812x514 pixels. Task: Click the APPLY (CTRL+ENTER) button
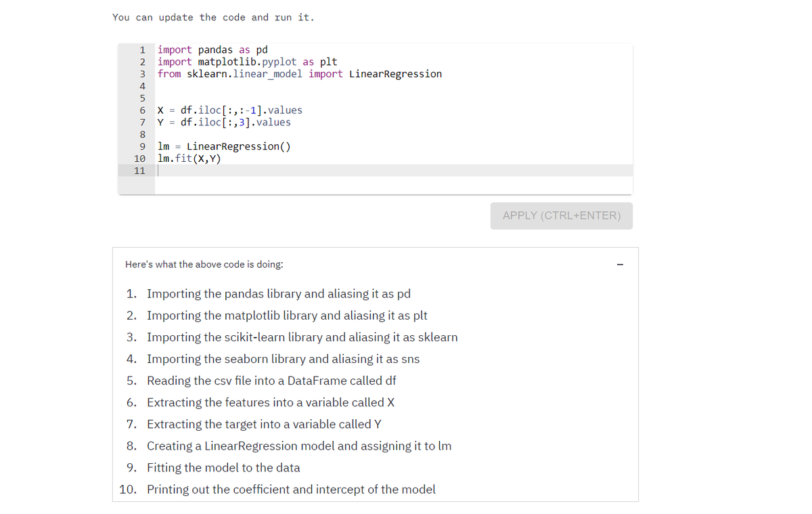[x=561, y=215]
